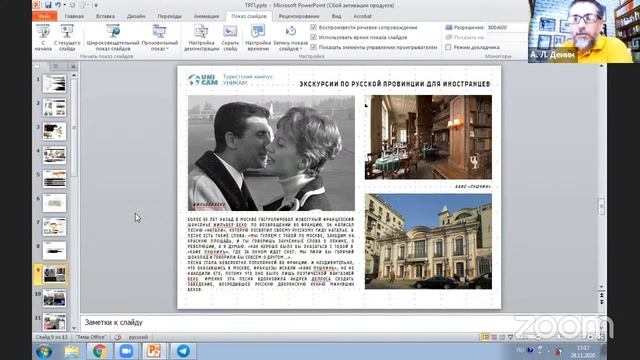
Task: Switch to the Главная (Home) ribbon tab
Action: point(74,16)
